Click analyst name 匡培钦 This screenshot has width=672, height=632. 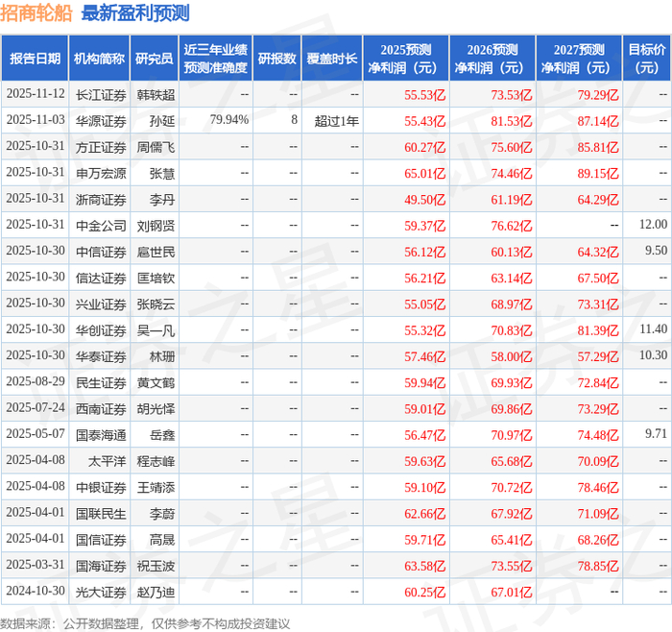pyautogui.click(x=156, y=278)
